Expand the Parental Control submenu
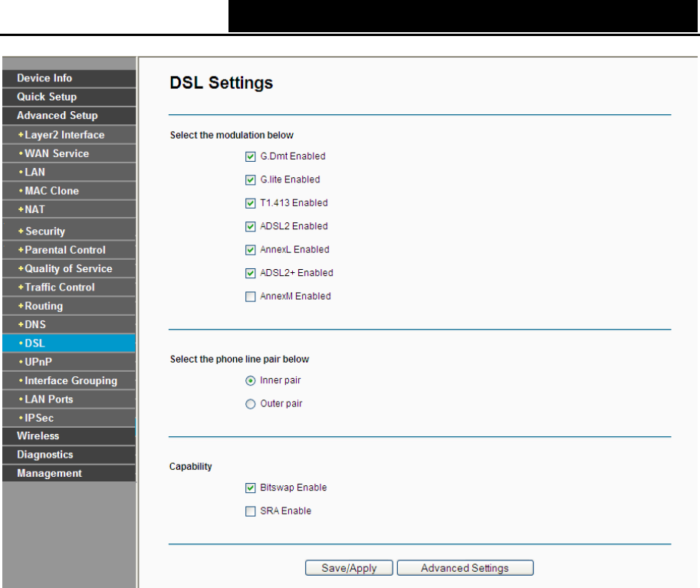The width and height of the screenshot is (700, 588). 69,250
